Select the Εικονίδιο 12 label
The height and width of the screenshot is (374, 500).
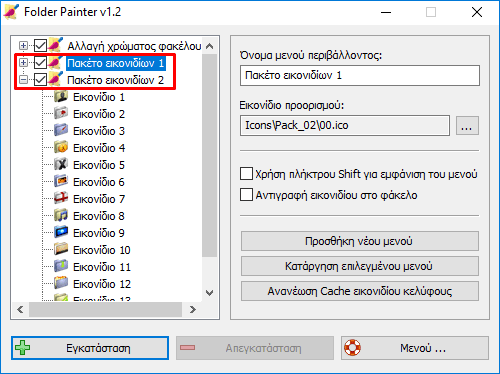point(102,284)
